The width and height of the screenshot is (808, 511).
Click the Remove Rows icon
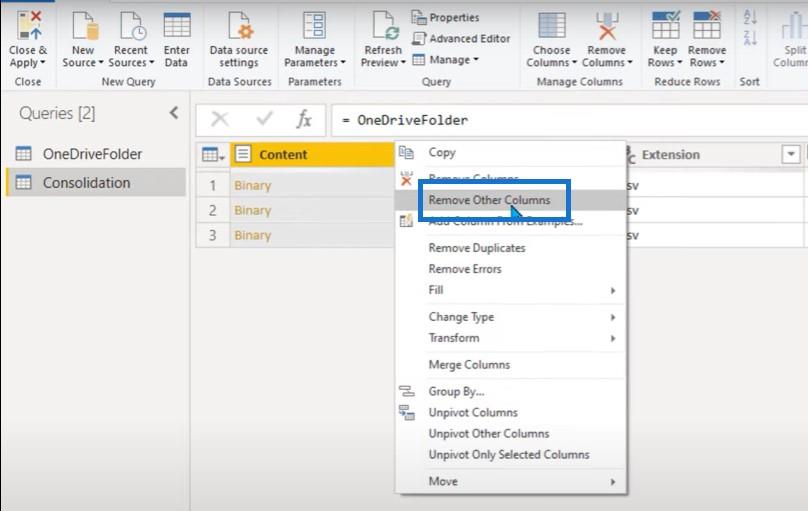click(x=707, y=26)
